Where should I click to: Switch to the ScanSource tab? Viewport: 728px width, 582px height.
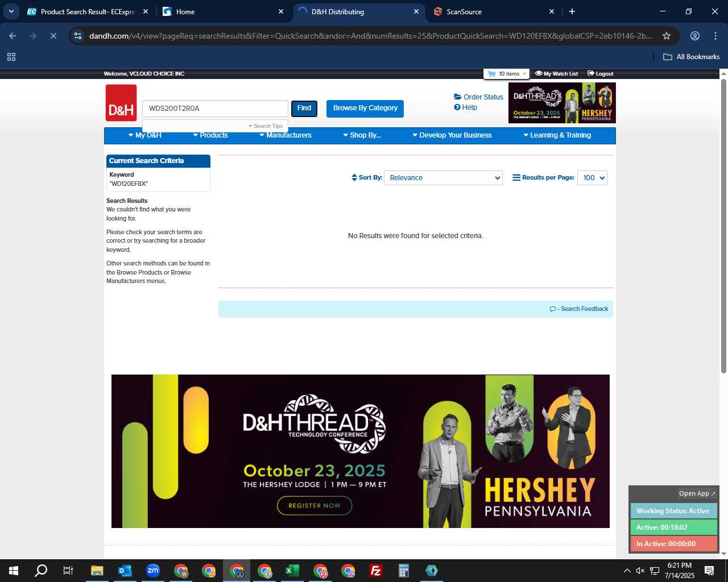click(x=493, y=11)
